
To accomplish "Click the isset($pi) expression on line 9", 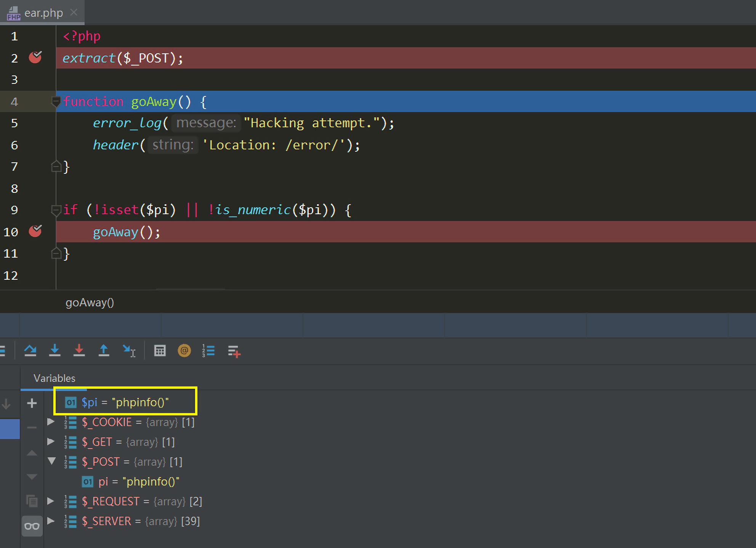I will click(139, 210).
